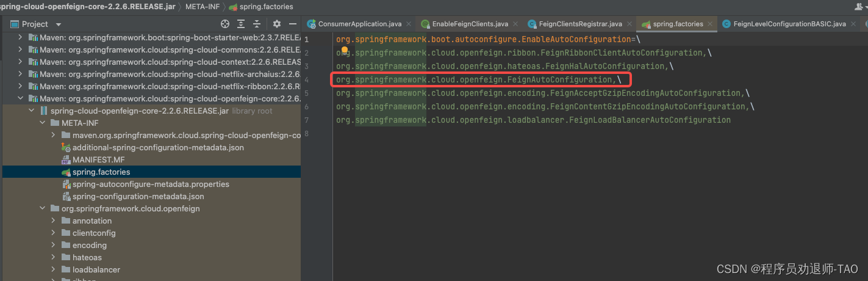Click the additional-spring-configuration-metadata.json file icon
This screenshot has width=868, height=281.
click(x=66, y=148)
